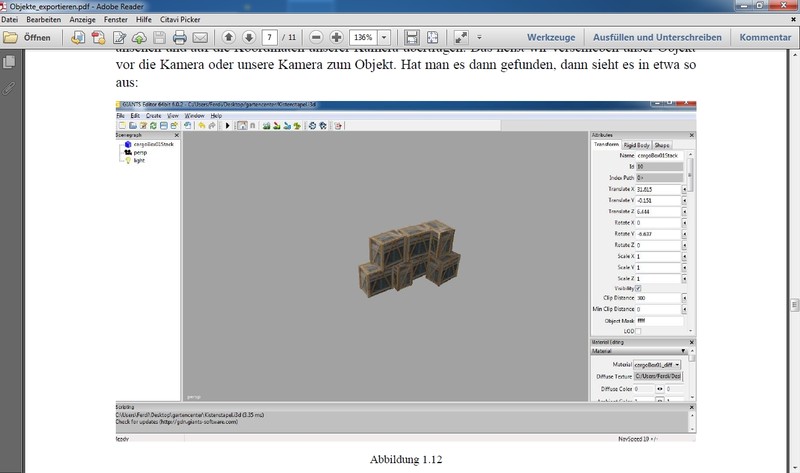
Task: Click the save file floppy disk icon
Action: coord(160,38)
